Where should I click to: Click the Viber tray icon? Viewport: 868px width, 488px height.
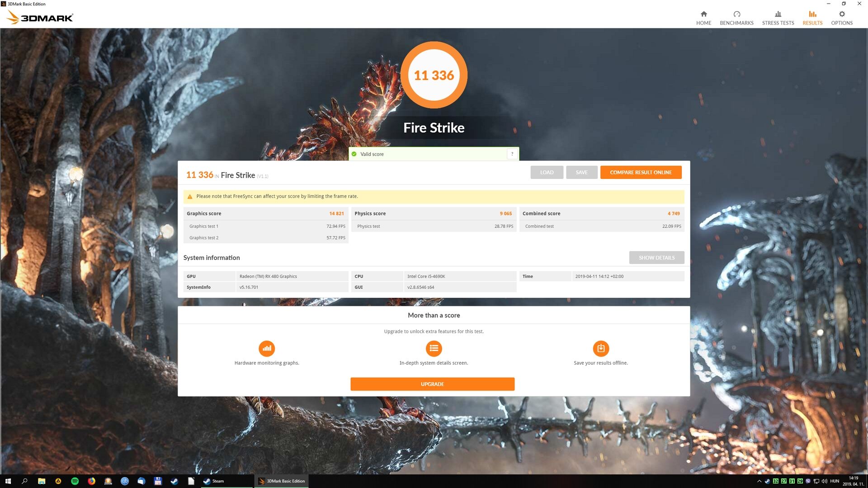[x=808, y=481]
